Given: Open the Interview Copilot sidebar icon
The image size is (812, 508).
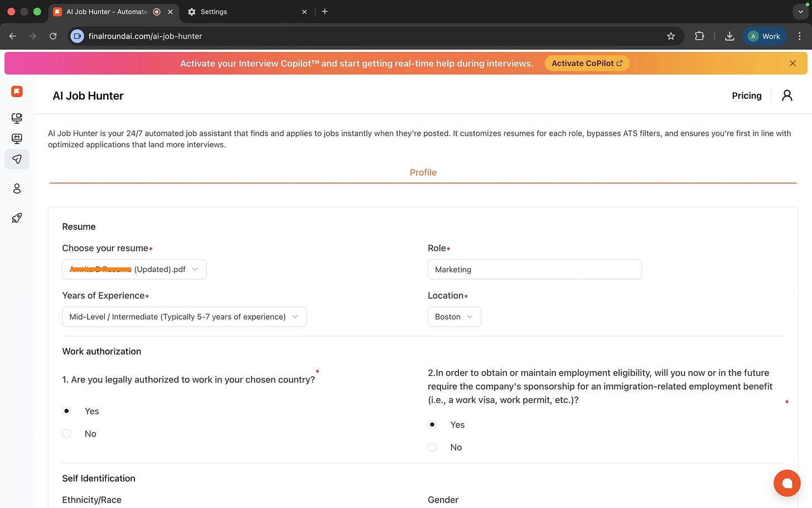Looking at the screenshot, I should pyautogui.click(x=17, y=118).
